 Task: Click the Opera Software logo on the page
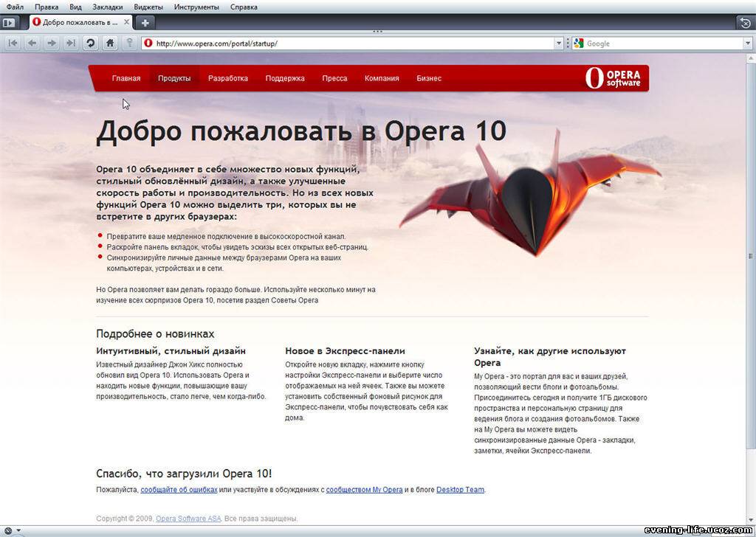pyautogui.click(x=614, y=78)
